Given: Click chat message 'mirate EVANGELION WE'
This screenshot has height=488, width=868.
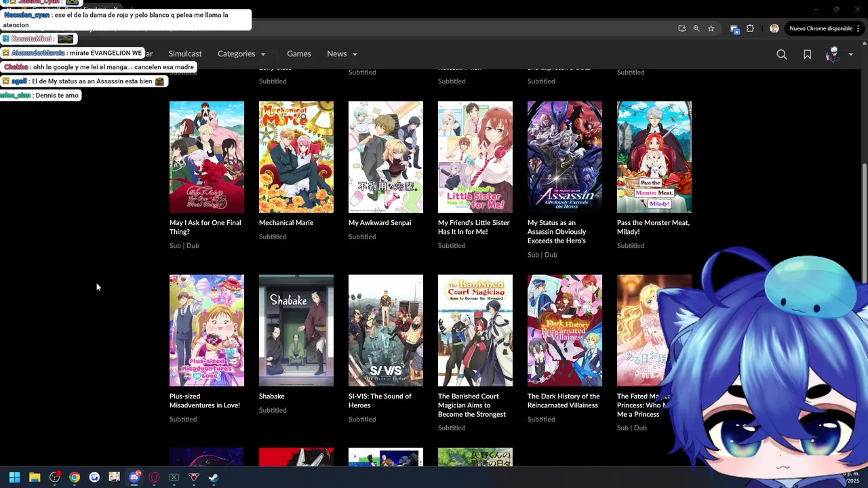Looking at the screenshot, I should point(105,53).
